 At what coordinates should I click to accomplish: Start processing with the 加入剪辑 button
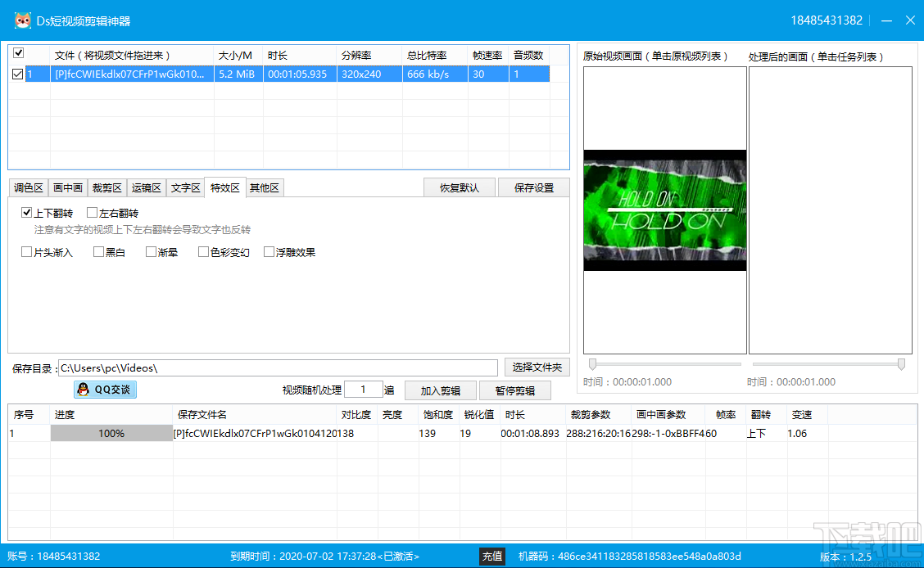click(440, 390)
